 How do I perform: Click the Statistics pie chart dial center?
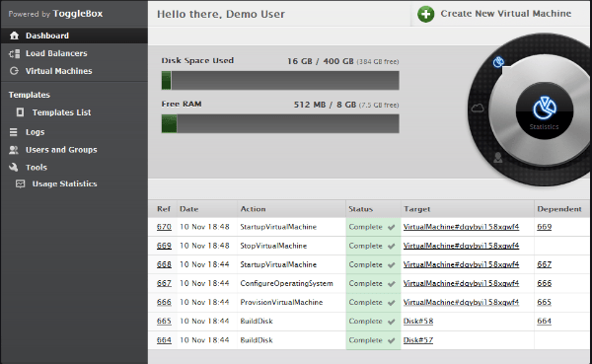click(545, 111)
